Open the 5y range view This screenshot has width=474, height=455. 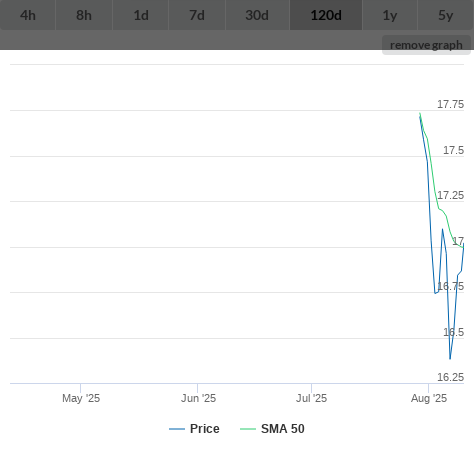pyautogui.click(x=446, y=15)
